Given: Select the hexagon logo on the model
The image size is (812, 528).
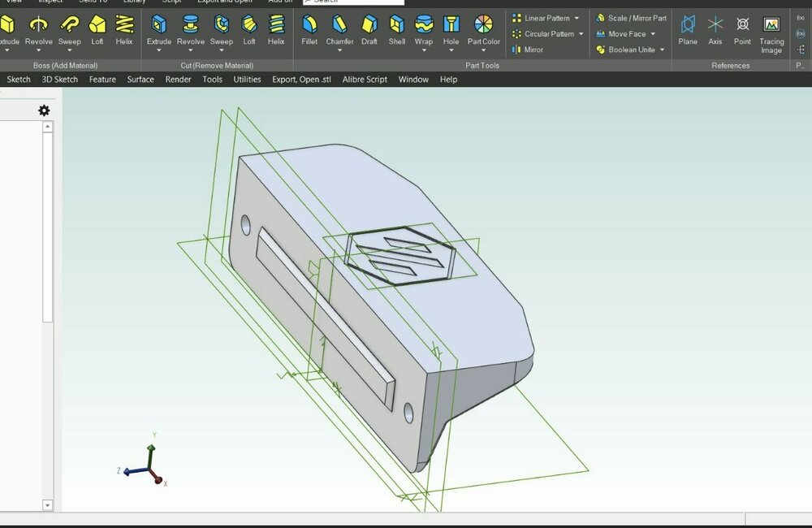Looking at the screenshot, I should [400, 256].
